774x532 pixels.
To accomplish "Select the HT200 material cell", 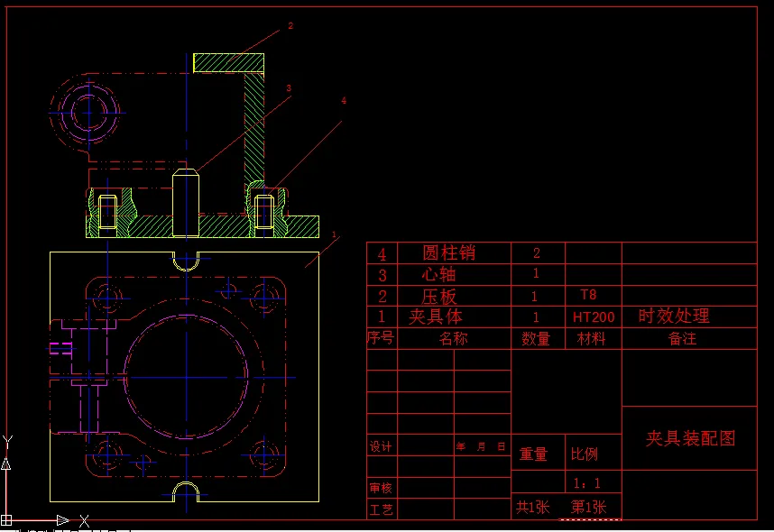I will coord(594,316).
